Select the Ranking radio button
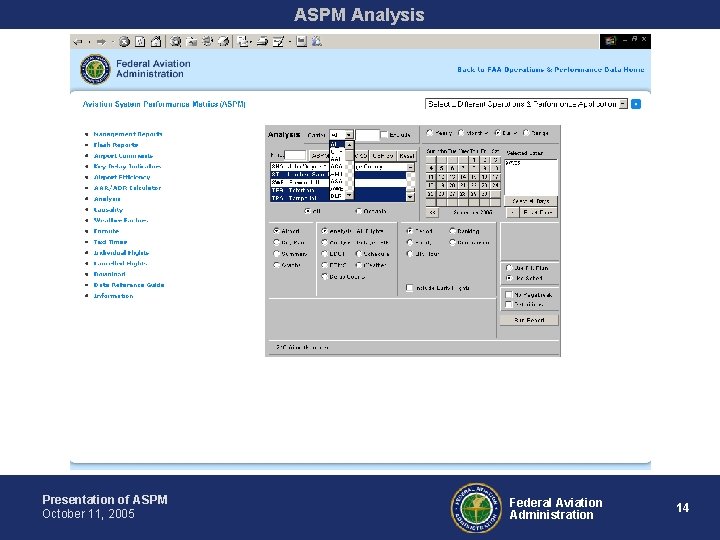Image resolution: width=720 pixels, height=540 pixels. [x=452, y=231]
